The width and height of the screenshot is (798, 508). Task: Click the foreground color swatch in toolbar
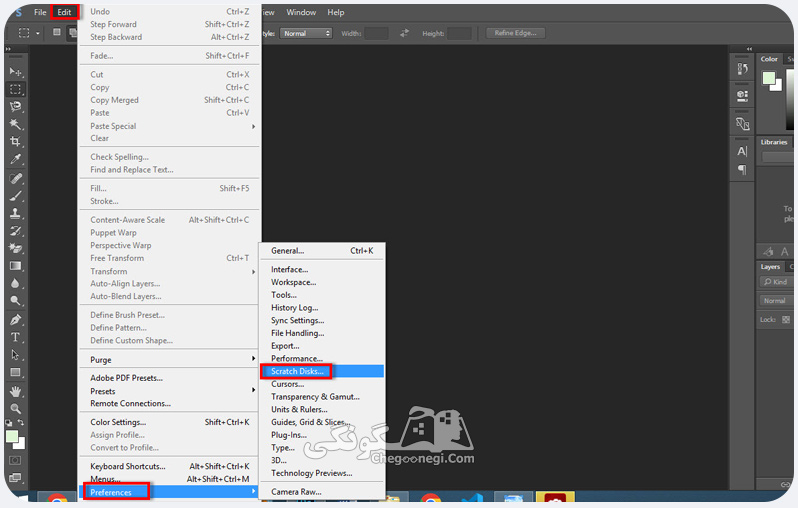pos(12,436)
